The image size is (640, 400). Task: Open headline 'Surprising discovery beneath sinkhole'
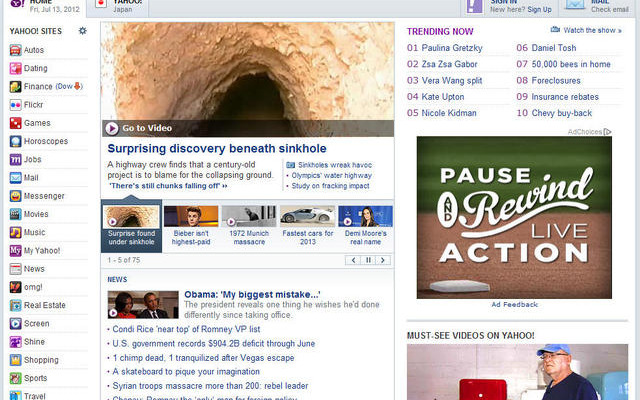click(217, 149)
